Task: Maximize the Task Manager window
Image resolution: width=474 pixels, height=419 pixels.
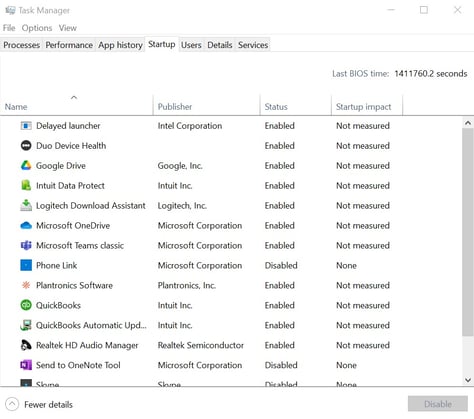Action: pyautogui.click(x=424, y=10)
